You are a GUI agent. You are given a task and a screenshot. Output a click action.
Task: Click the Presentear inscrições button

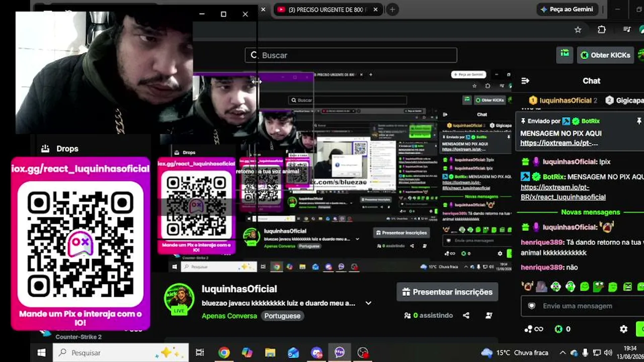point(447,292)
